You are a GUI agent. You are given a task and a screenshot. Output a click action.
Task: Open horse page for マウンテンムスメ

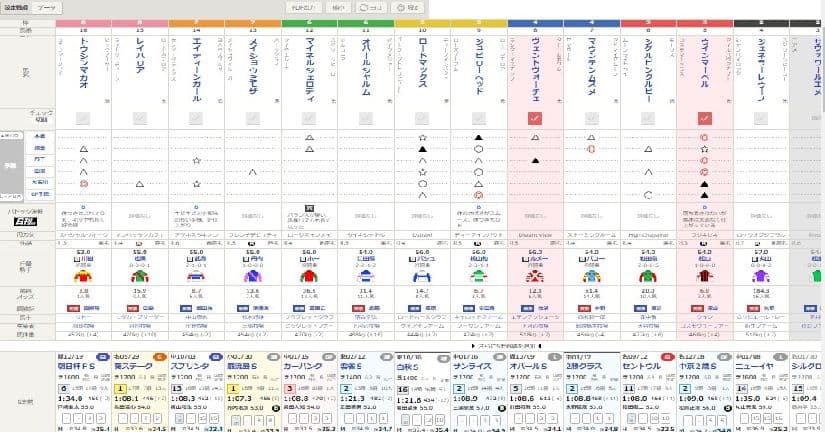click(x=592, y=66)
